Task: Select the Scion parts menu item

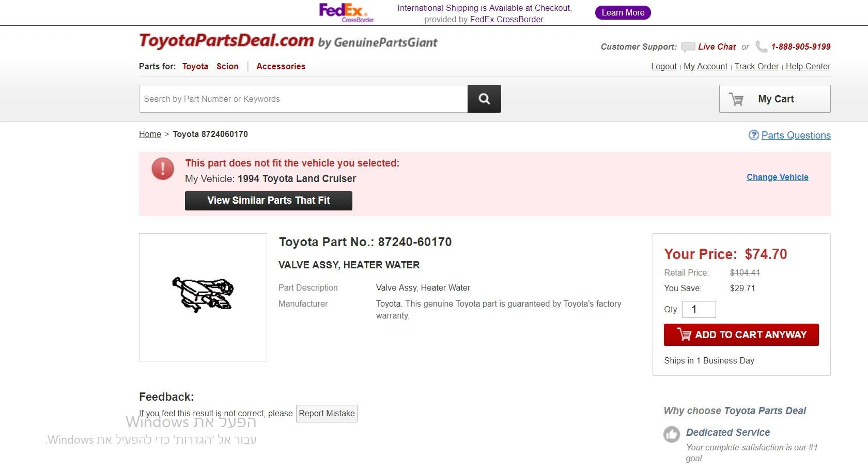Action: [227, 66]
